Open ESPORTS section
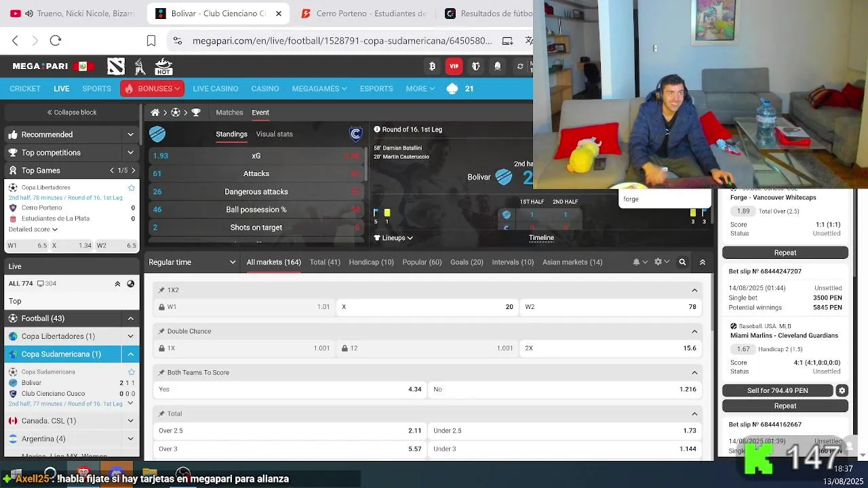The image size is (868, 488). point(376,89)
